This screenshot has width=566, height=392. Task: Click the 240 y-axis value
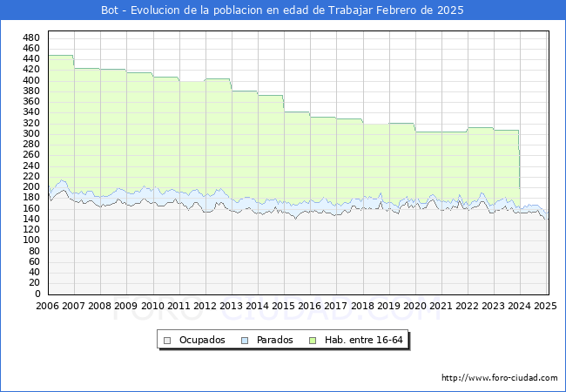pos(31,166)
